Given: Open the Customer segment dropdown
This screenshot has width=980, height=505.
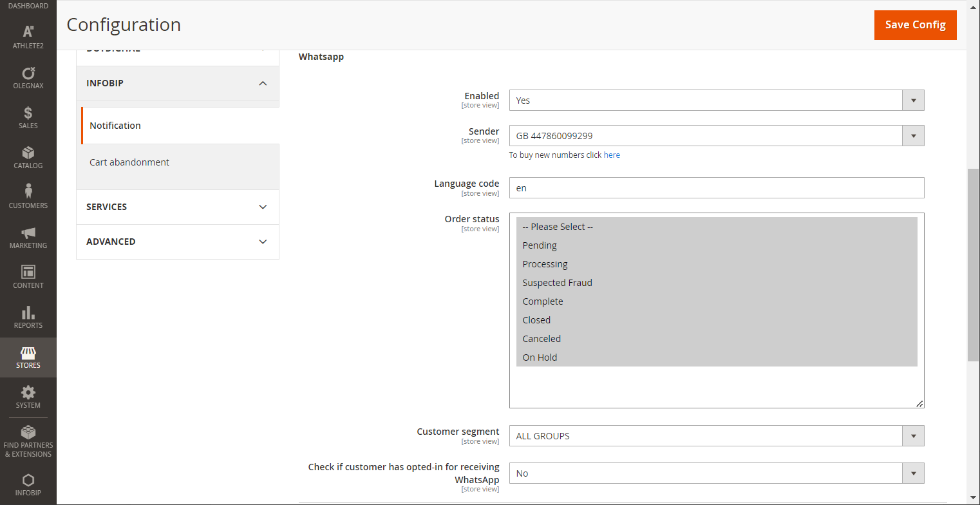Looking at the screenshot, I should [x=716, y=436].
